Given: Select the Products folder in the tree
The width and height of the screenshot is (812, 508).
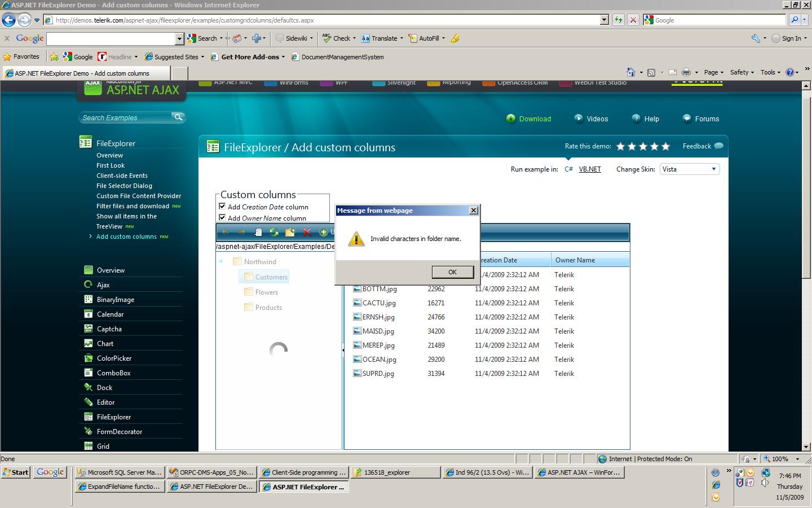Looking at the screenshot, I should click(263, 307).
